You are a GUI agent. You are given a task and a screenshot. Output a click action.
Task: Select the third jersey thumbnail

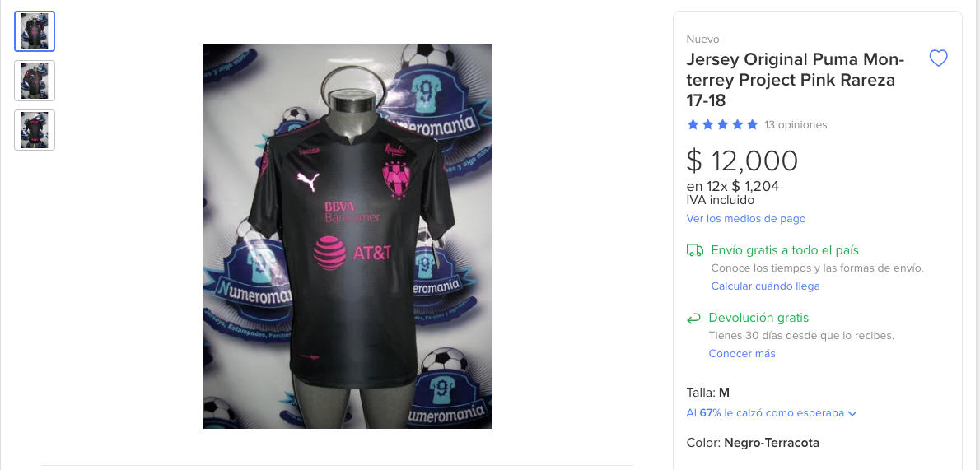click(35, 130)
